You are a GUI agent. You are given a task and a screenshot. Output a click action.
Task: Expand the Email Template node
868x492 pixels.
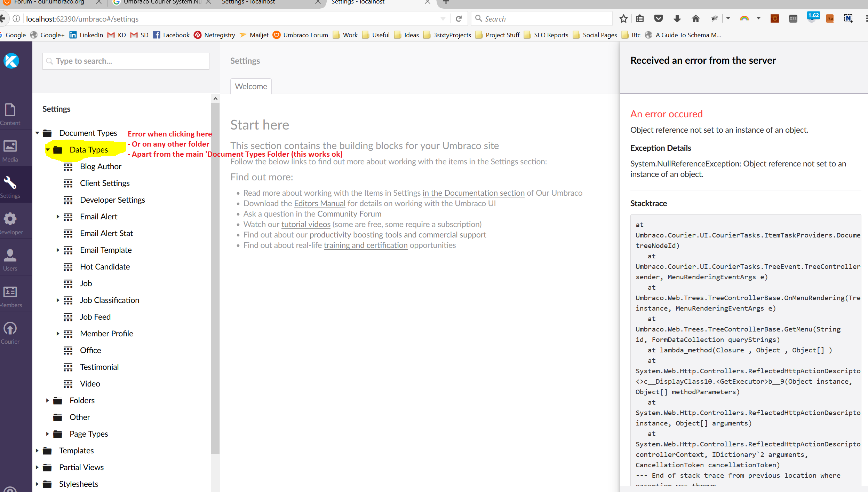point(58,250)
